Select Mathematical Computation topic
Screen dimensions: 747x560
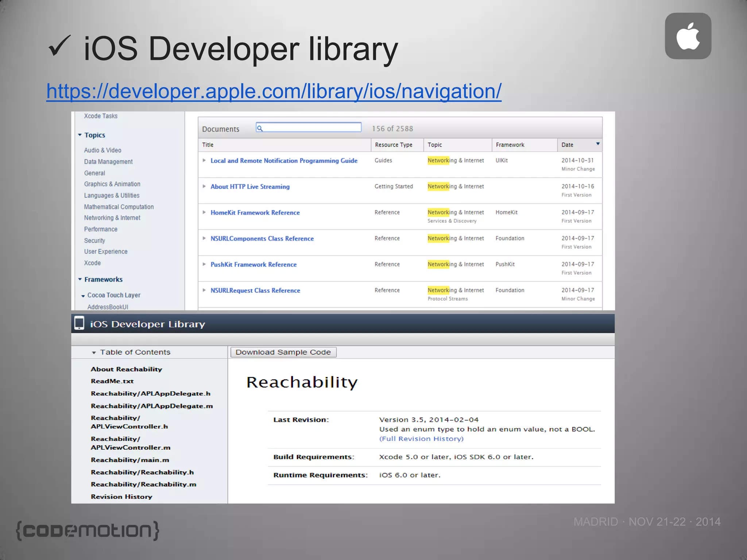point(119,207)
